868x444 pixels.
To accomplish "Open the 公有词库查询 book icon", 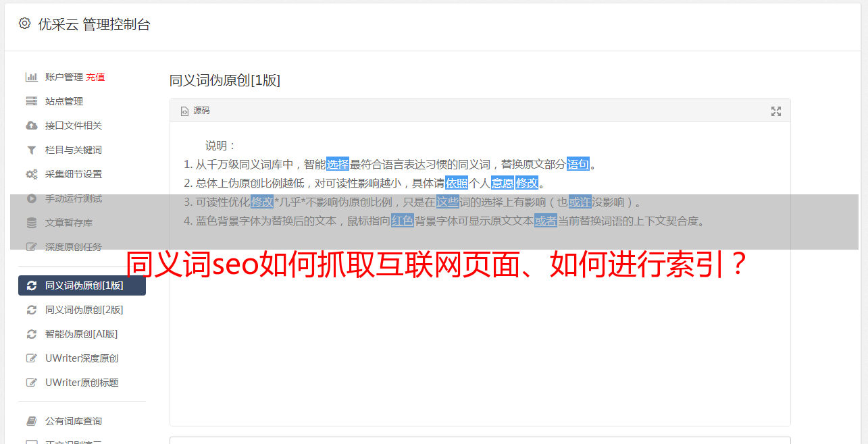I will pyautogui.click(x=31, y=421).
